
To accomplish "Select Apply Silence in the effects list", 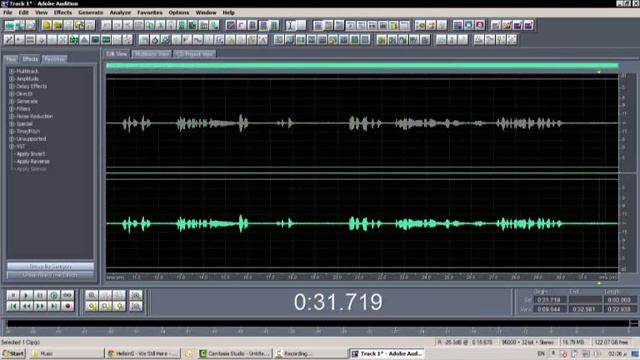I will coord(31,169).
